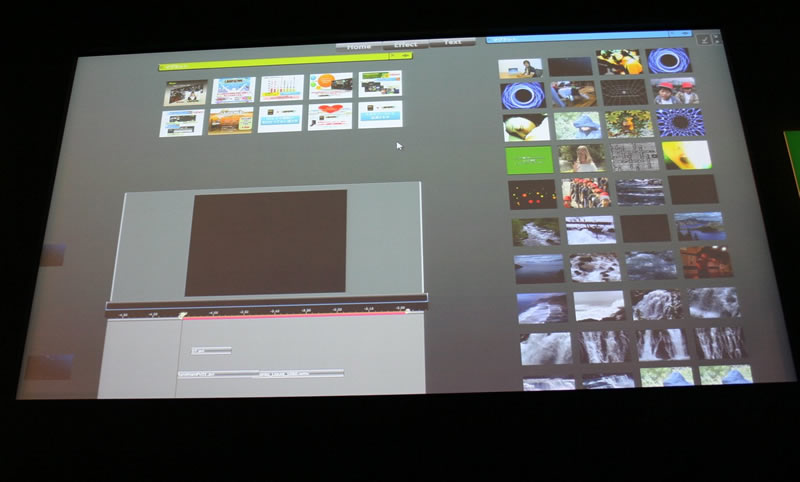
Task: Select the Text tab
Action: 453,42
